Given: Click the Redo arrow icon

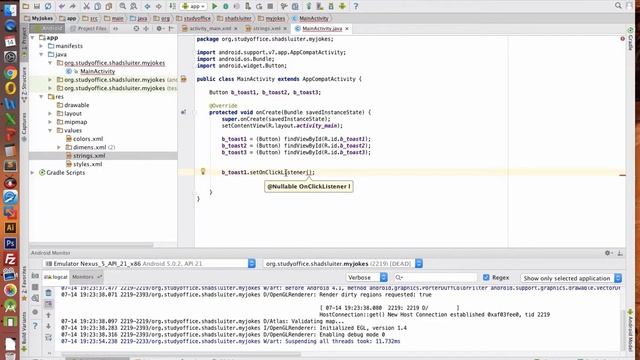Looking at the screenshot, I should pyautogui.click(x=73, y=6).
